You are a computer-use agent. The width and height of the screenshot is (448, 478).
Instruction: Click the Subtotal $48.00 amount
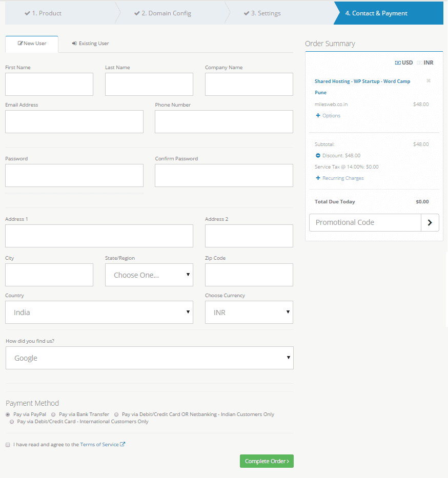[421, 144]
